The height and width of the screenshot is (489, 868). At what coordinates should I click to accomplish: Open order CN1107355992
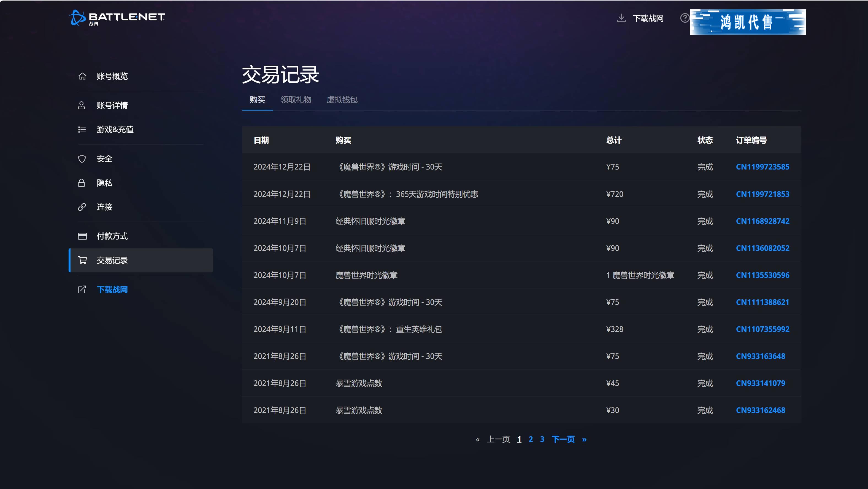tap(762, 329)
